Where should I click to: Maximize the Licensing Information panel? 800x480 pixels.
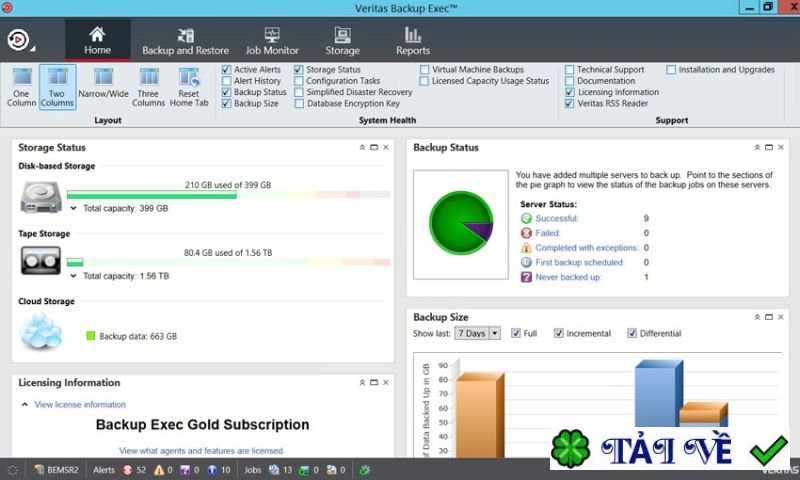[x=374, y=382]
